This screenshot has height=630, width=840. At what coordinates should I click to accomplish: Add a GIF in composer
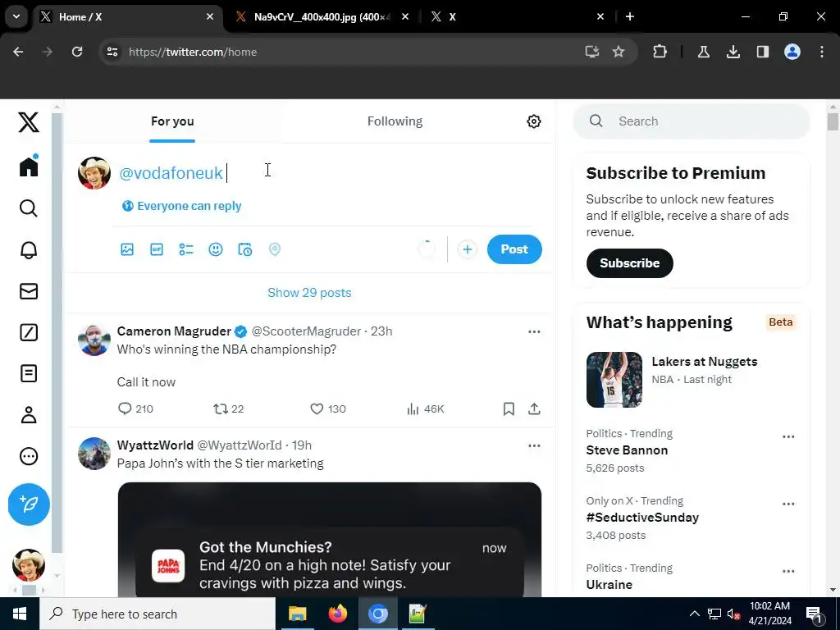(x=157, y=249)
